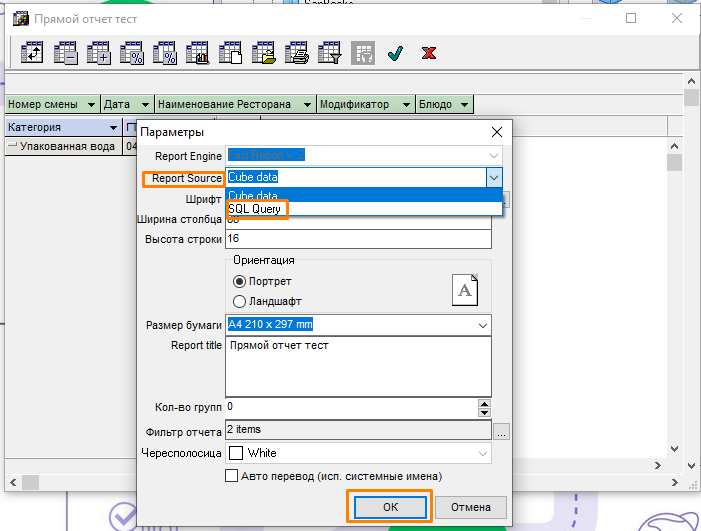Click the open-folder grid toolbar icon
The image size is (701, 531).
click(x=264, y=53)
